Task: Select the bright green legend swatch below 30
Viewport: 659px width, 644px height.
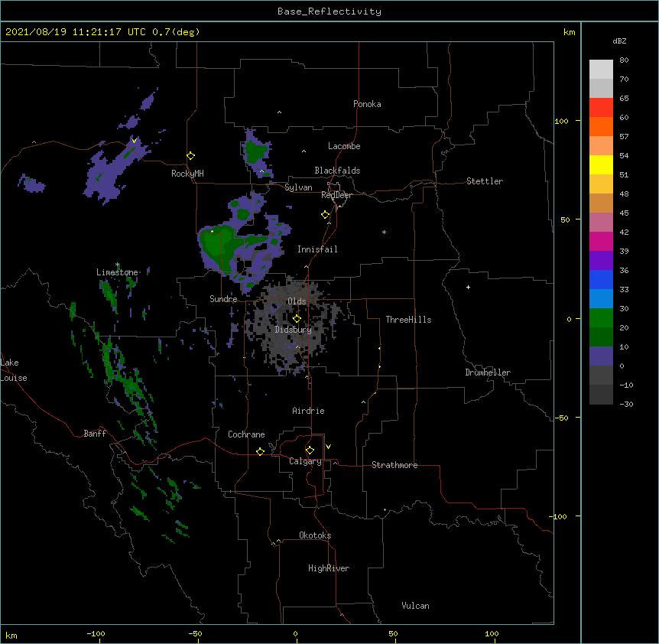Action: pos(601,318)
